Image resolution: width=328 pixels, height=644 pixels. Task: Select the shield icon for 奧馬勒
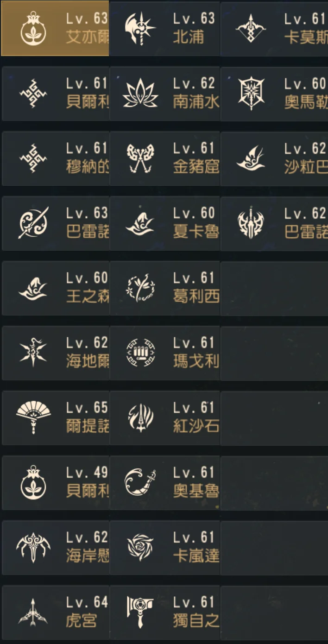tap(251, 94)
